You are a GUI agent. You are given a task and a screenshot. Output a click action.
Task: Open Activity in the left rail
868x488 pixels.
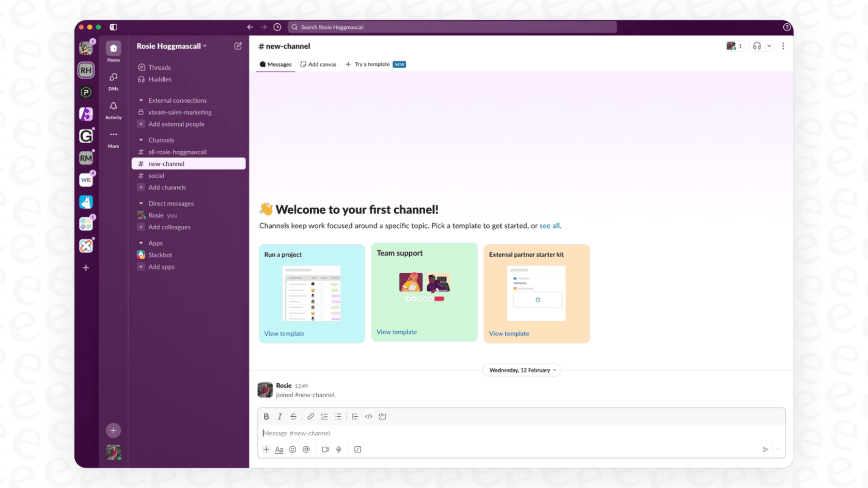click(x=113, y=106)
